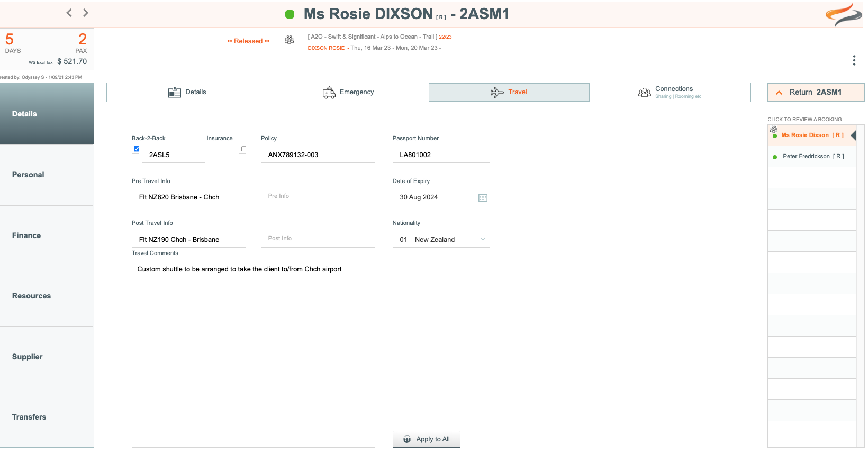The height and width of the screenshot is (454, 868).
Task: Click the Back-2-Back code field 2ASL5
Action: (x=173, y=154)
